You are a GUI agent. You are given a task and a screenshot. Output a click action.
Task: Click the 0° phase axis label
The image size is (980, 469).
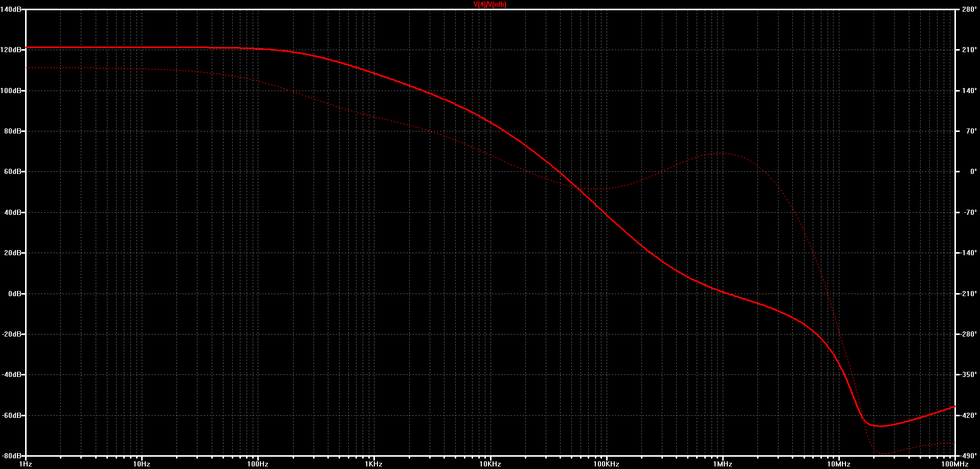pos(973,172)
